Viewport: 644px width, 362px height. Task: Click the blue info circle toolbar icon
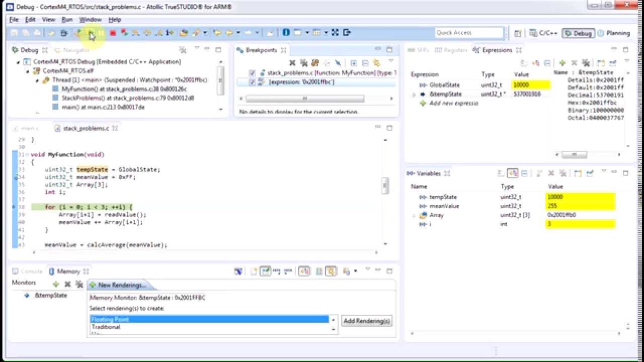(x=286, y=33)
